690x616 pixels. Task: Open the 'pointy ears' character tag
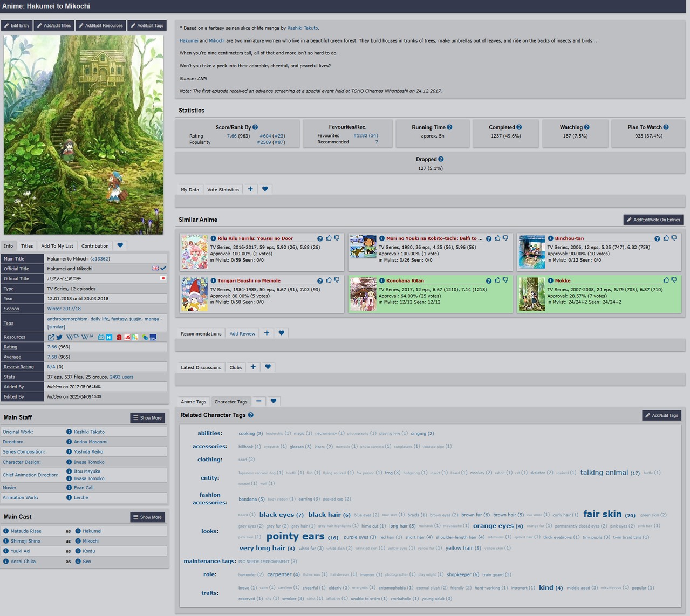coord(295,536)
